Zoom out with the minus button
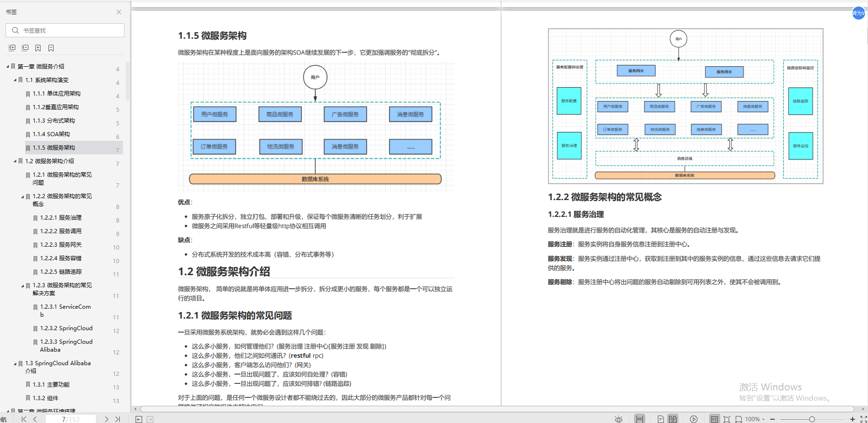868x423 pixels. pos(772,419)
